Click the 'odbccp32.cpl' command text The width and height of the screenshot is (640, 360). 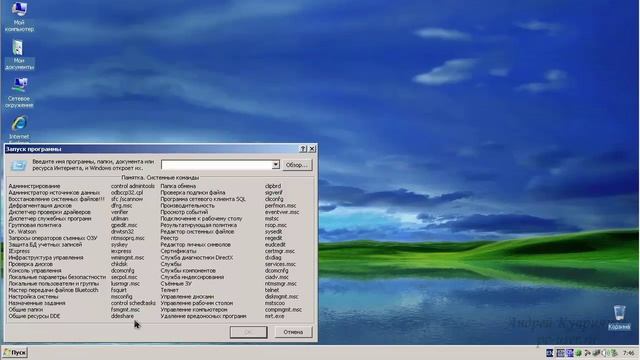tap(127, 193)
